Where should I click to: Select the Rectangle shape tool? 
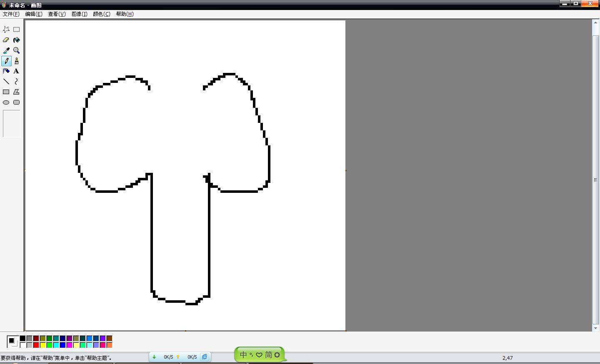pyautogui.click(x=6, y=92)
